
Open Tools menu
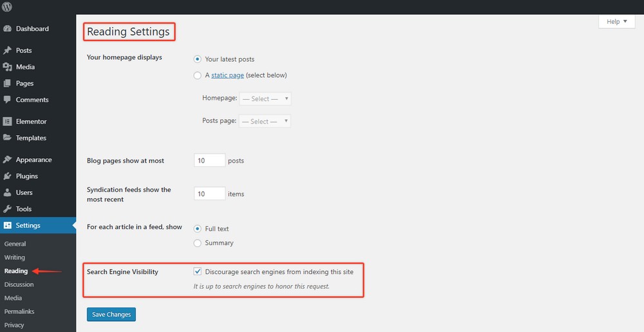point(24,209)
